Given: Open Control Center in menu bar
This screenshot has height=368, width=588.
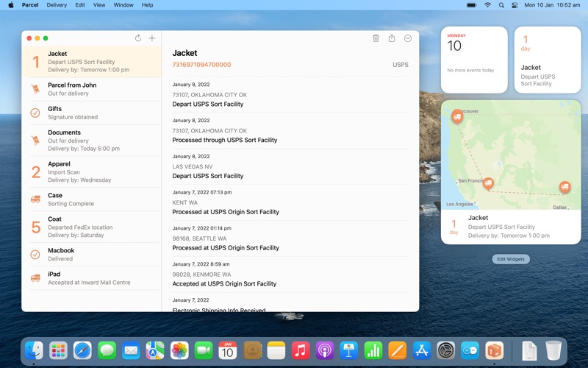Looking at the screenshot, I should [x=514, y=5].
